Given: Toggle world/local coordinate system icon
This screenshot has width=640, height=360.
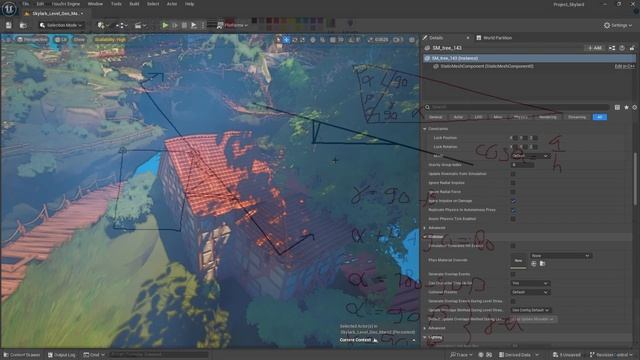Looking at the screenshot, I should point(313,40).
